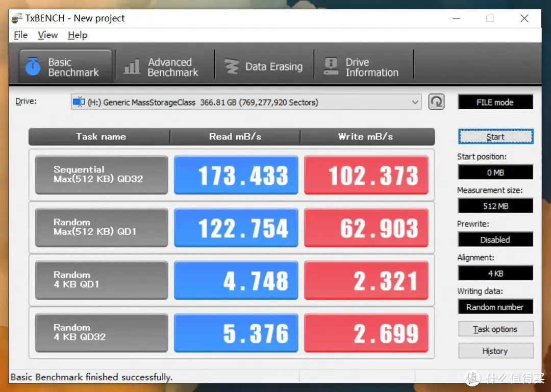Click the Random Max(512 KB) QD1 task button
The height and width of the screenshot is (392, 551).
[x=102, y=228]
